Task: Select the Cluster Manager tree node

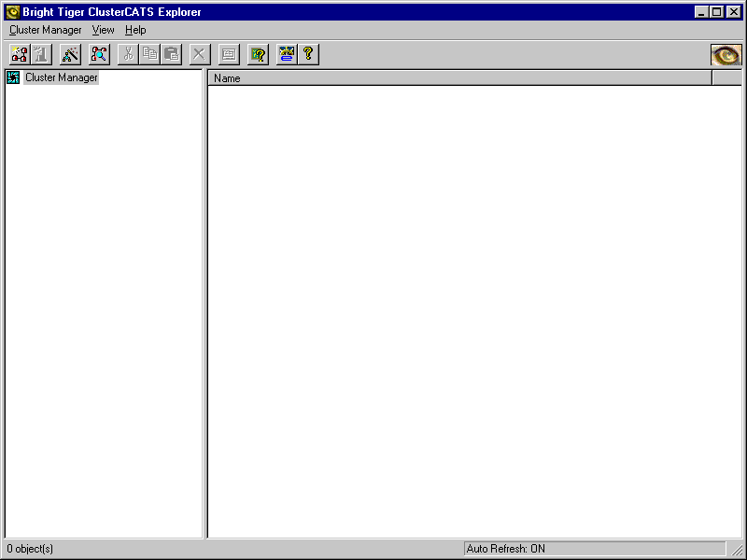Action: pos(61,77)
